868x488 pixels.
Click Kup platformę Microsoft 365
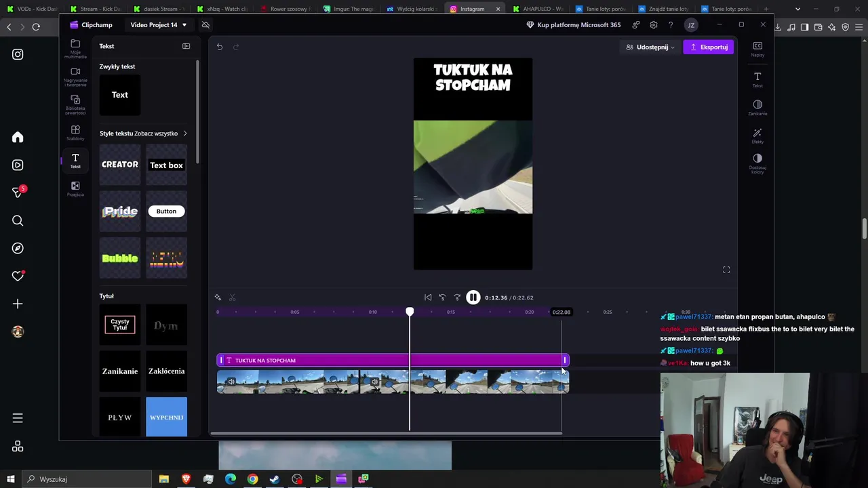[x=573, y=25]
